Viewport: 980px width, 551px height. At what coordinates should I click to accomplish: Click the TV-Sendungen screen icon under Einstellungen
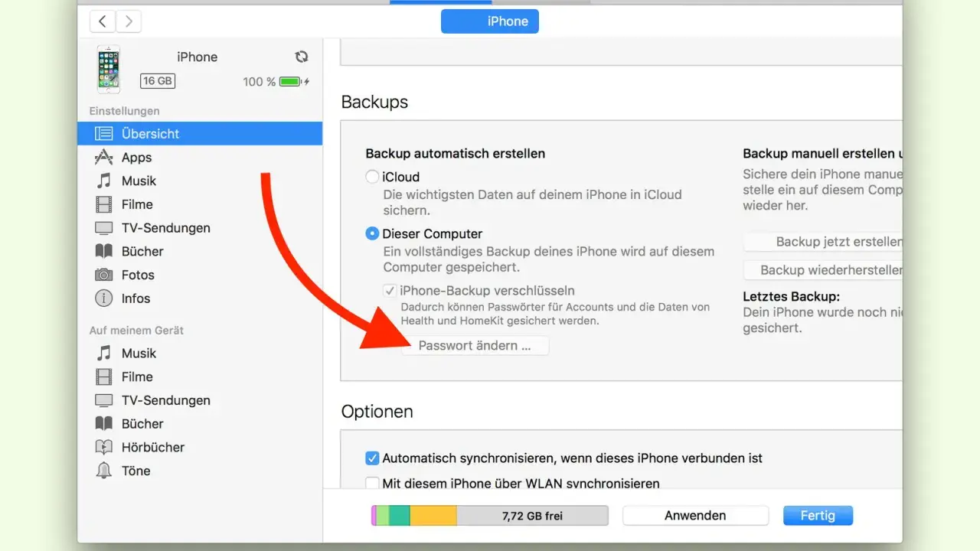(x=103, y=228)
